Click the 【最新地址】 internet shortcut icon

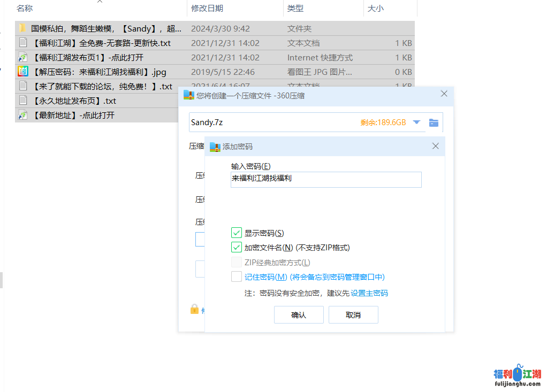pos(22,115)
